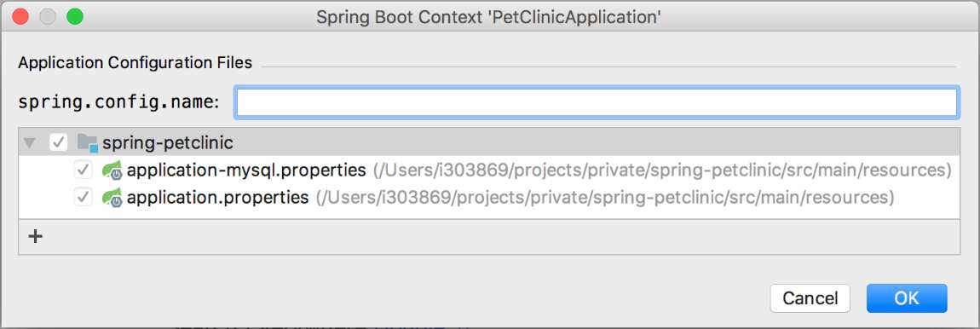Click the Cancel button
The height and width of the screenshot is (329, 980).
click(810, 298)
